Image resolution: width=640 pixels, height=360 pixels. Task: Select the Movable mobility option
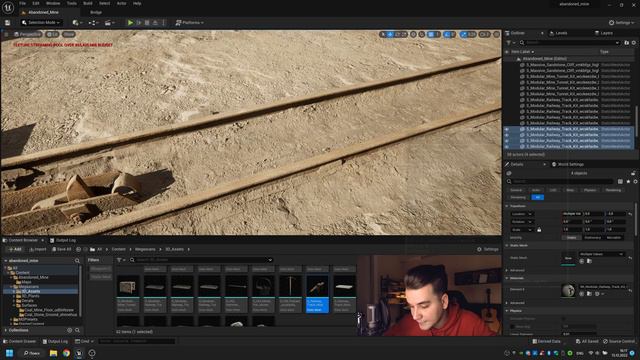point(613,238)
